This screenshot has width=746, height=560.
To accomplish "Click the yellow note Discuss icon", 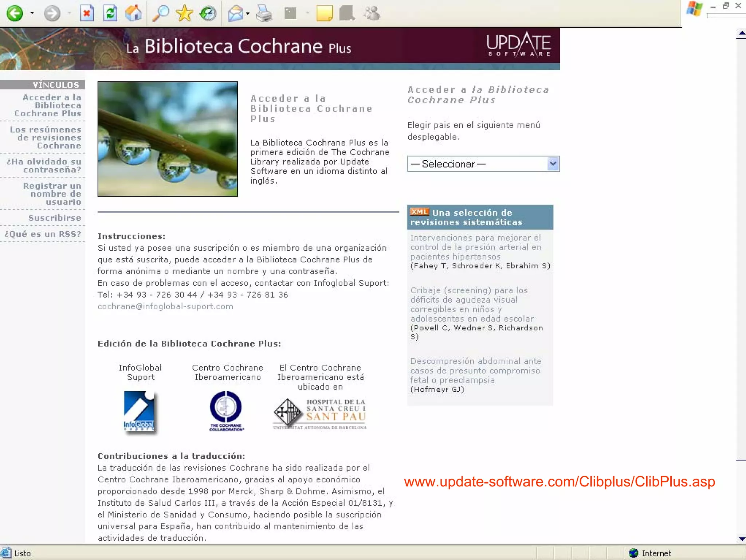I will point(324,13).
